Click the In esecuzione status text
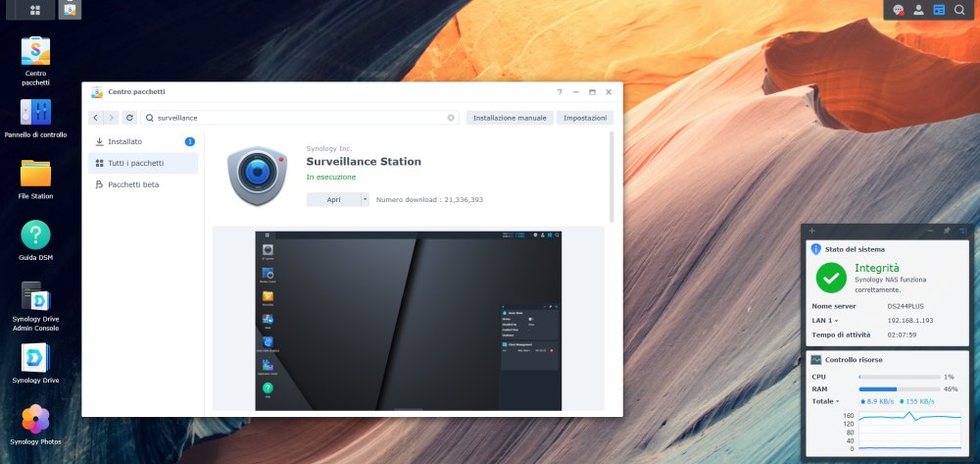The height and width of the screenshot is (464, 980). [331, 177]
